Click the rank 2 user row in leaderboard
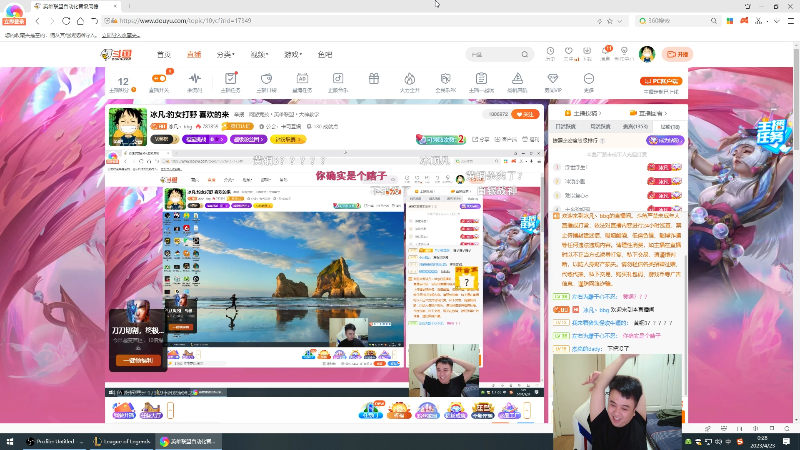Viewport: 800px width, 450px height. click(618, 181)
